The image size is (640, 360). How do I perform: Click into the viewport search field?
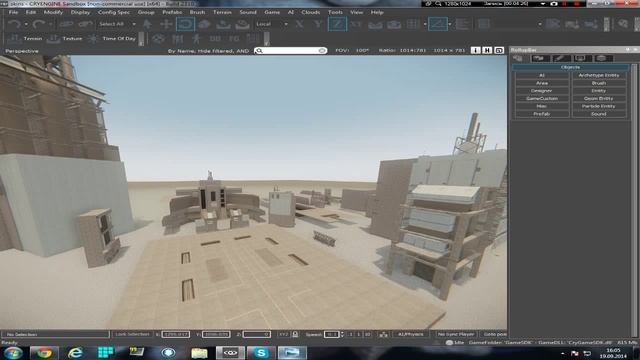[x=291, y=51]
